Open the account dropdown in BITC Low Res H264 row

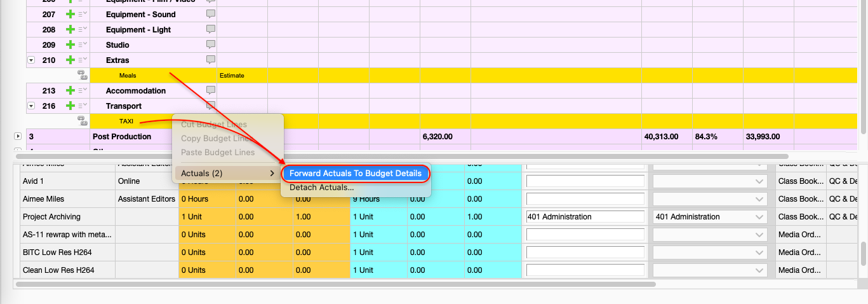711,252
